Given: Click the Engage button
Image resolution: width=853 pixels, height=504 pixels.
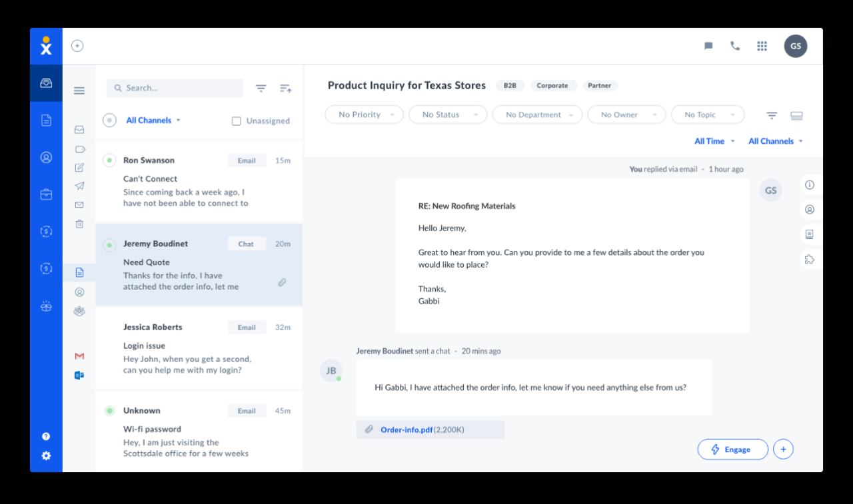Looking at the screenshot, I should tap(732, 449).
